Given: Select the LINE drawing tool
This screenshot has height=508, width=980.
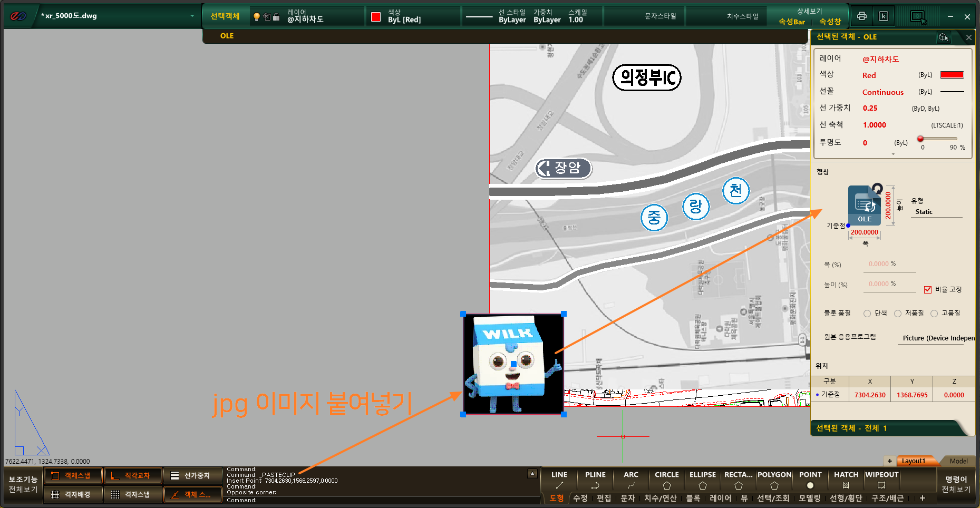Looking at the screenshot, I should (x=559, y=480).
